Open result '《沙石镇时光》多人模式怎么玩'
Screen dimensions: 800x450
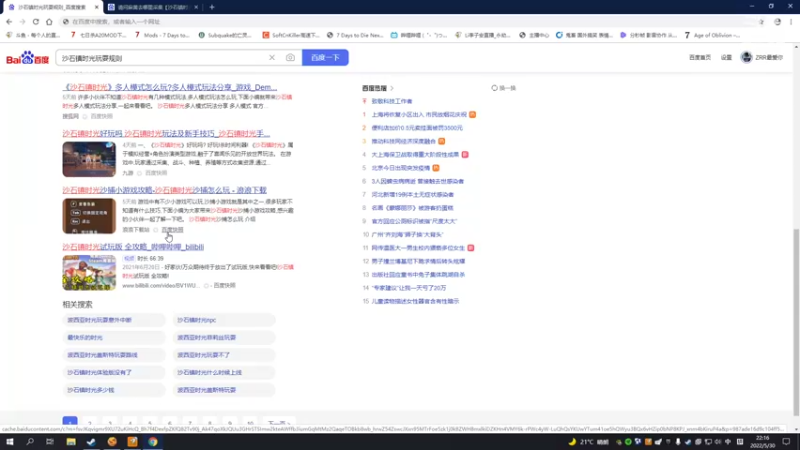169,87
